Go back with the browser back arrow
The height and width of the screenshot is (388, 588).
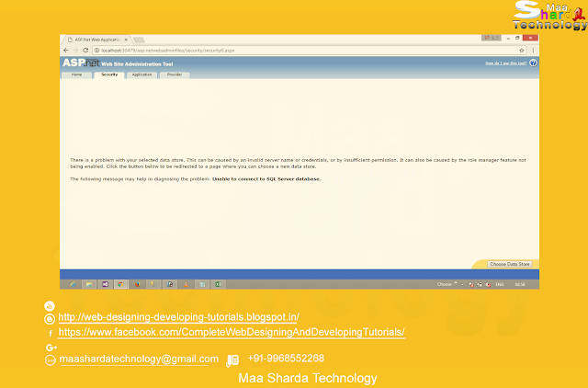66,51
